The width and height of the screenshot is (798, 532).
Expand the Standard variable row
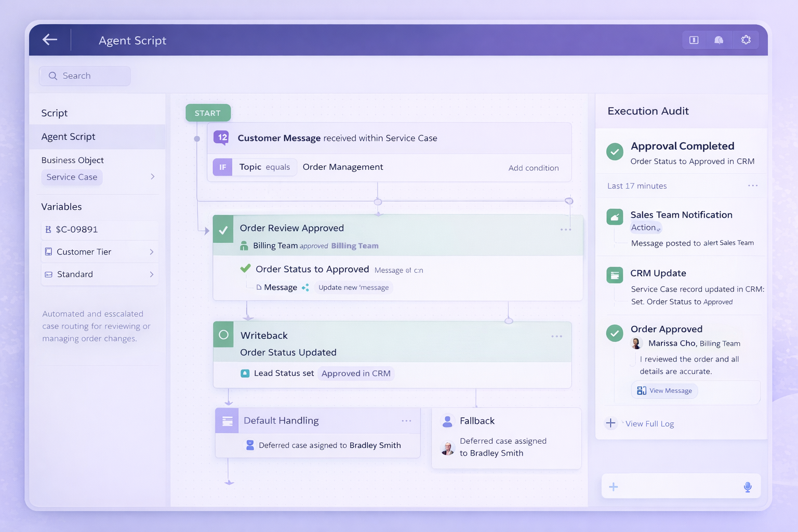tap(152, 274)
